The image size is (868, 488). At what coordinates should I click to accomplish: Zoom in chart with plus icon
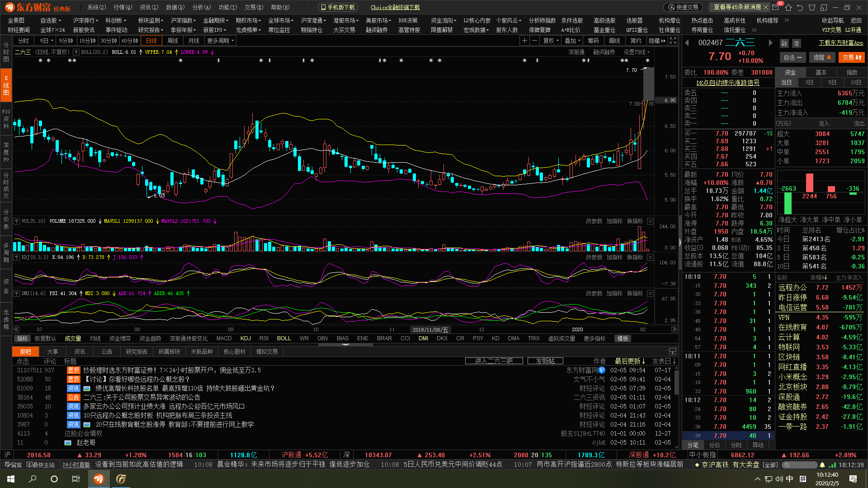524,41
